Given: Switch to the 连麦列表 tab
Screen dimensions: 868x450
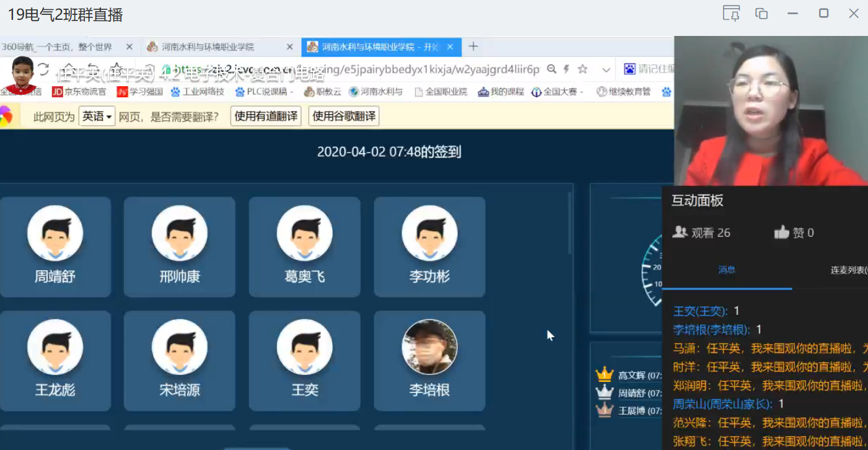Looking at the screenshot, I should point(848,270).
